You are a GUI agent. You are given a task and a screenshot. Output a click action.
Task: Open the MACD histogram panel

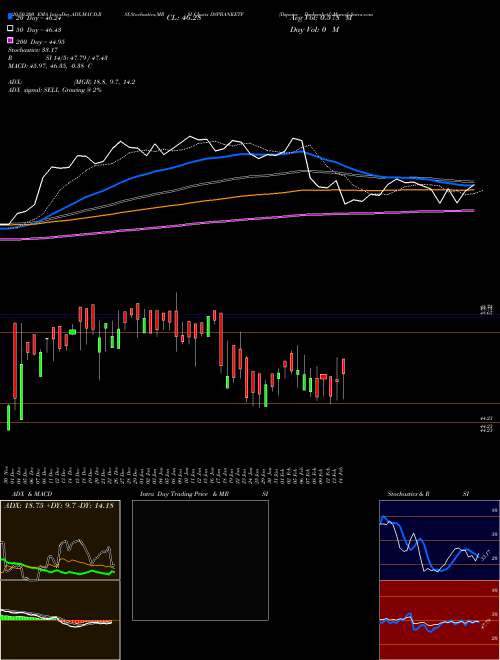(x=60, y=620)
